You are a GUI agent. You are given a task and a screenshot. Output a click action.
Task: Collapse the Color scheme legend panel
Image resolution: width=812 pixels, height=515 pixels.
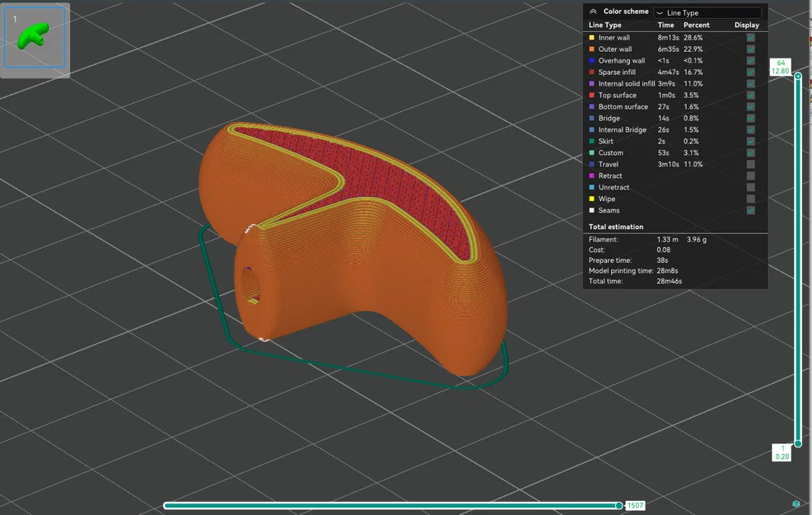593,12
